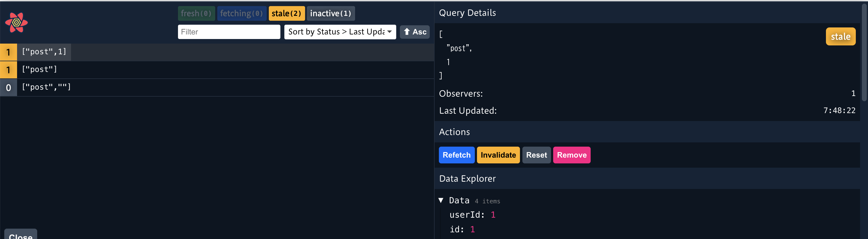Click the Actions section header
Viewport: 868px width, 239px height.
click(x=647, y=132)
